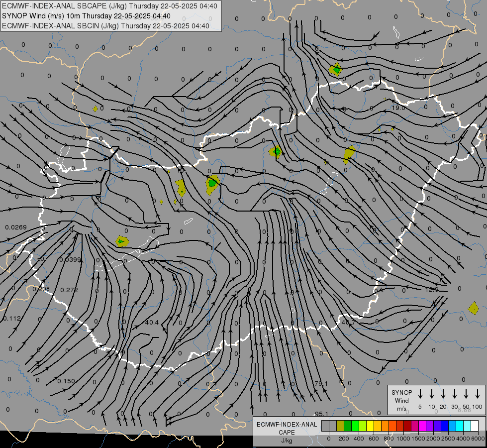487x448 pixels.
Task: Click the first gray swatch before 0
Action: [325, 426]
